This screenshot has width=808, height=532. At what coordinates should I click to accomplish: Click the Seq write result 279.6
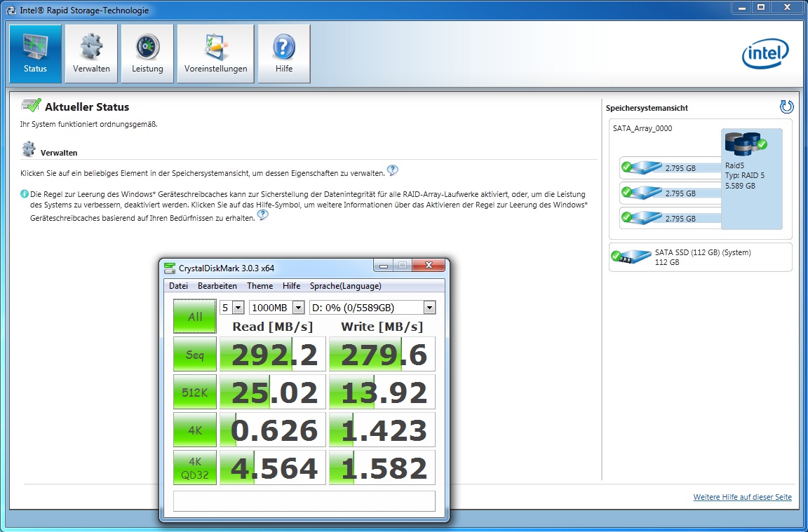[x=382, y=355]
